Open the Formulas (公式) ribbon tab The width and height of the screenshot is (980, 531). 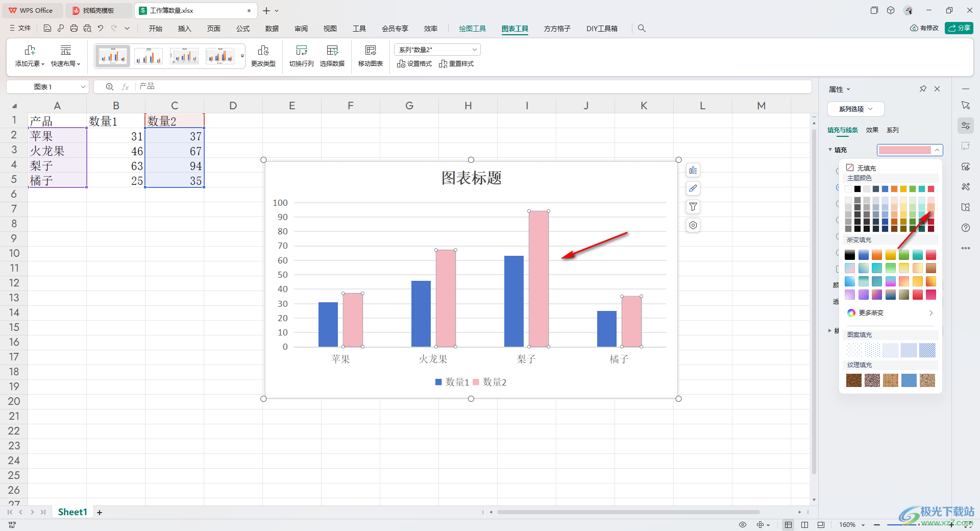[x=243, y=29]
